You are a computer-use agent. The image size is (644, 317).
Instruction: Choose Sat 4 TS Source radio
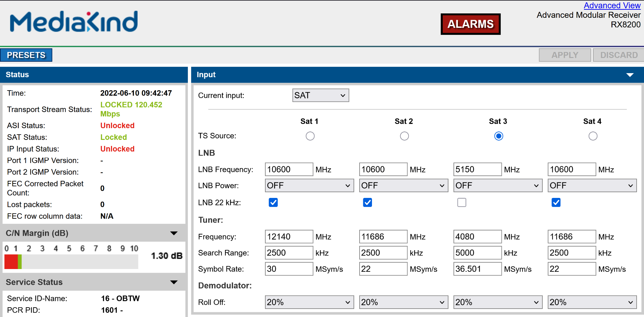[x=593, y=136]
